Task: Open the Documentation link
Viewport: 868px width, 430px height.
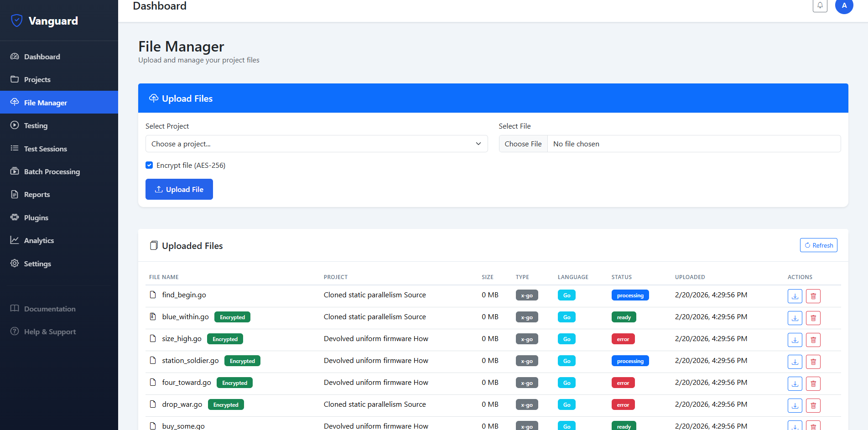Action: [50, 309]
